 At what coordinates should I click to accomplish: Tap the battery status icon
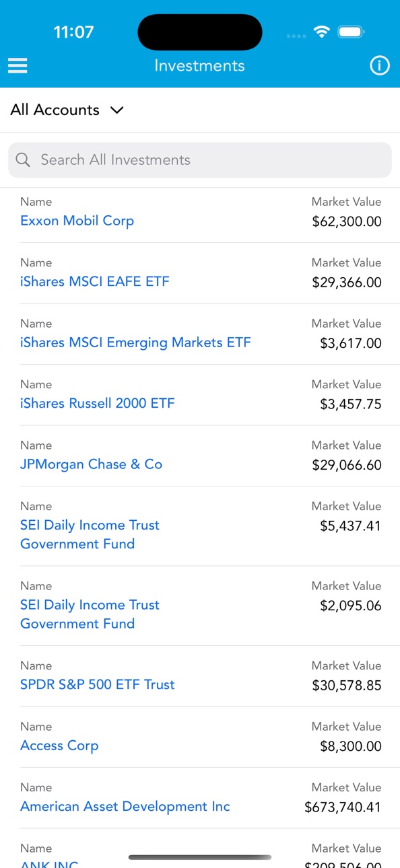pyautogui.click(x=351, y=32)
